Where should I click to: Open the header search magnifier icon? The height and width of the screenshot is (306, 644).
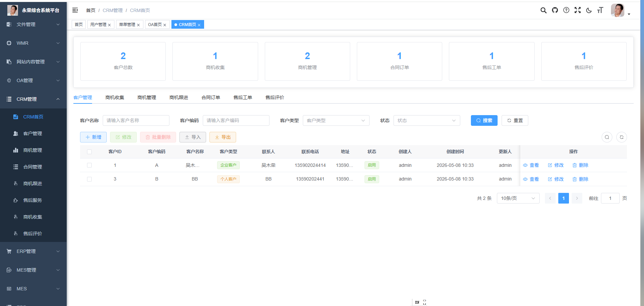click(543, 10)
